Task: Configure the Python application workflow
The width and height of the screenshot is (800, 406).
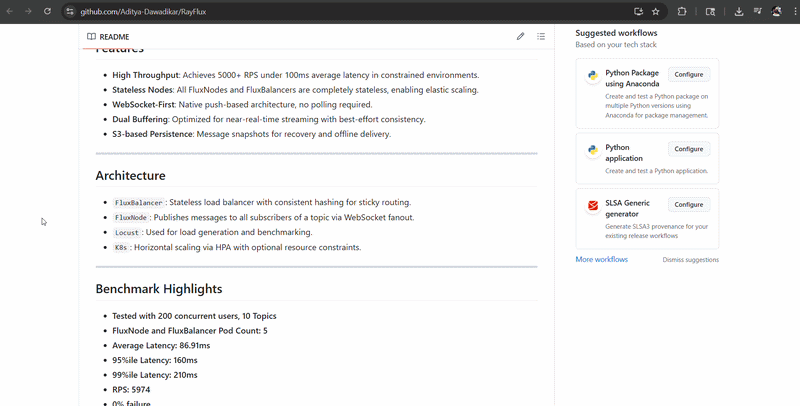Action: point(688,149)
